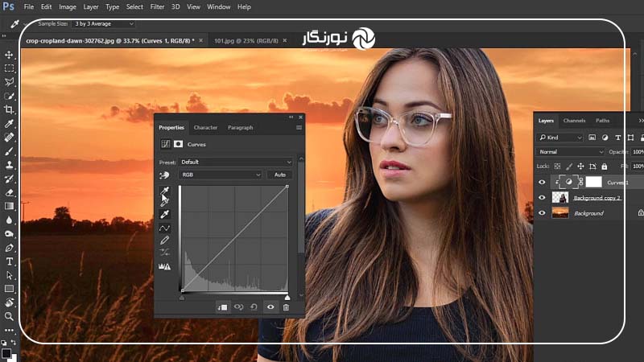Toggle lock image pixels

[569, 167]
